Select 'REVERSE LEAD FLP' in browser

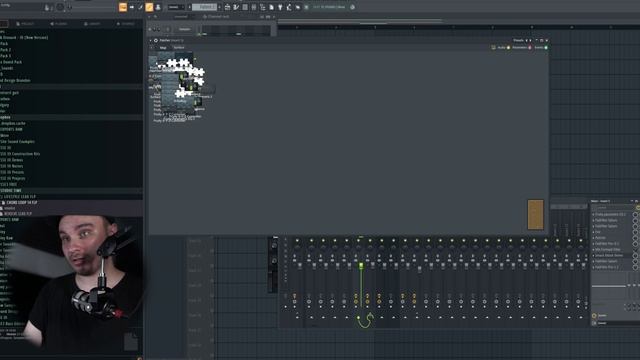pyautogui.click(x=18, y=213)
